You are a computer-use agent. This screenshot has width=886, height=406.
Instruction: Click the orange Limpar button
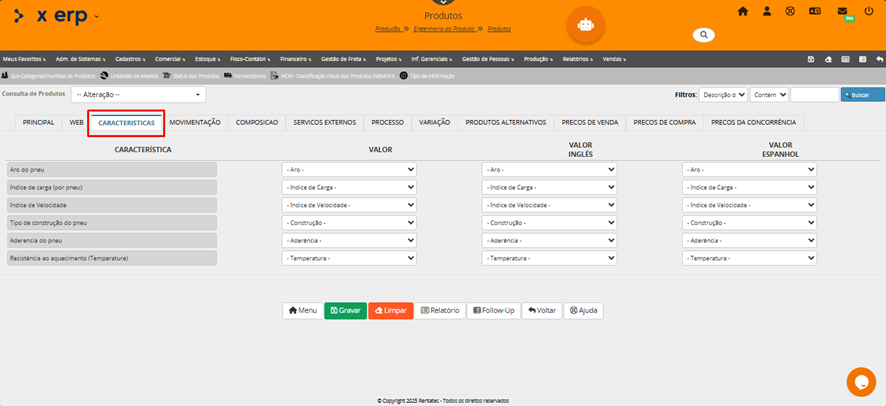click(390, 311)
